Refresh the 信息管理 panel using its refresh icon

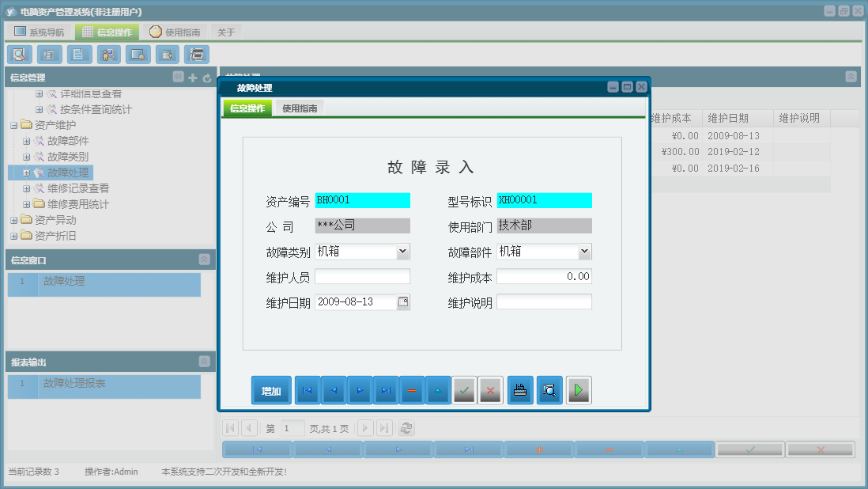pos(207,78)
